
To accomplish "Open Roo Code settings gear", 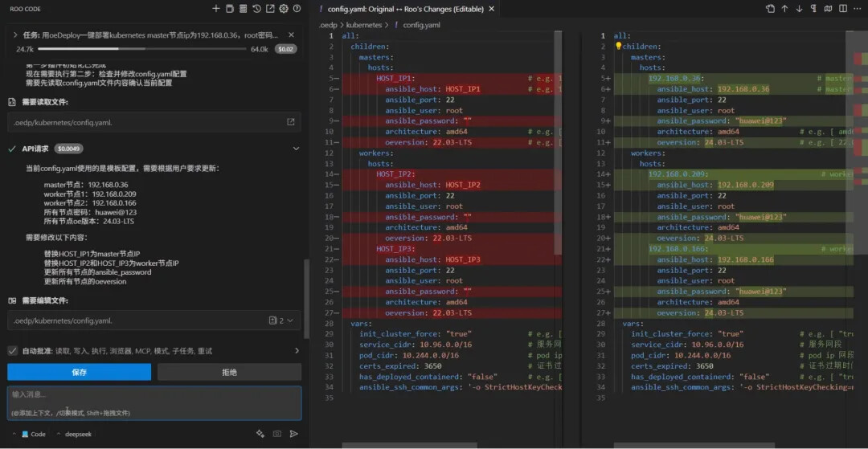I will (284, 9).
